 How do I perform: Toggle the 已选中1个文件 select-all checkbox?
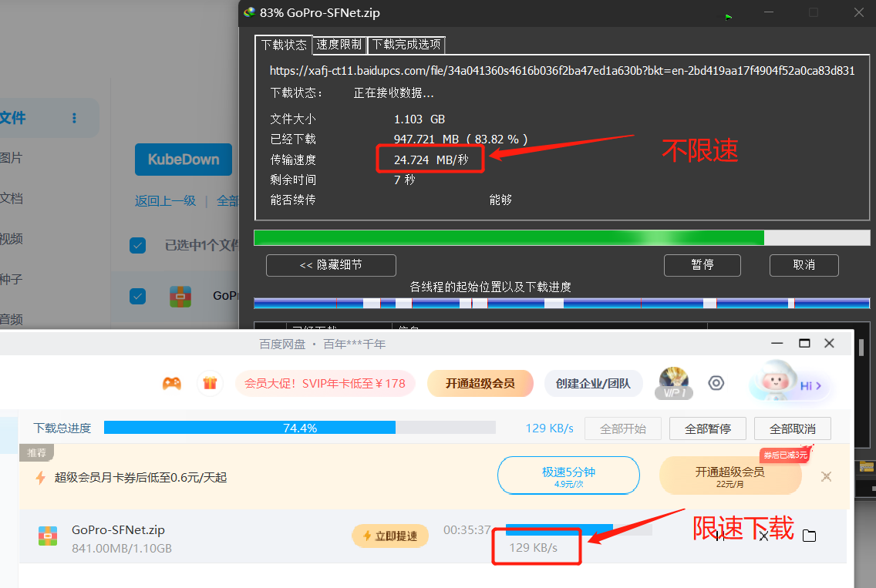137,245
